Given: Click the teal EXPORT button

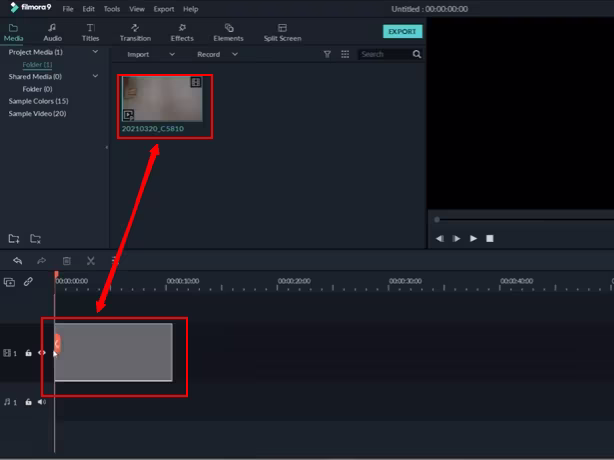Looking at the screenshot, I should tap(403, 31).
